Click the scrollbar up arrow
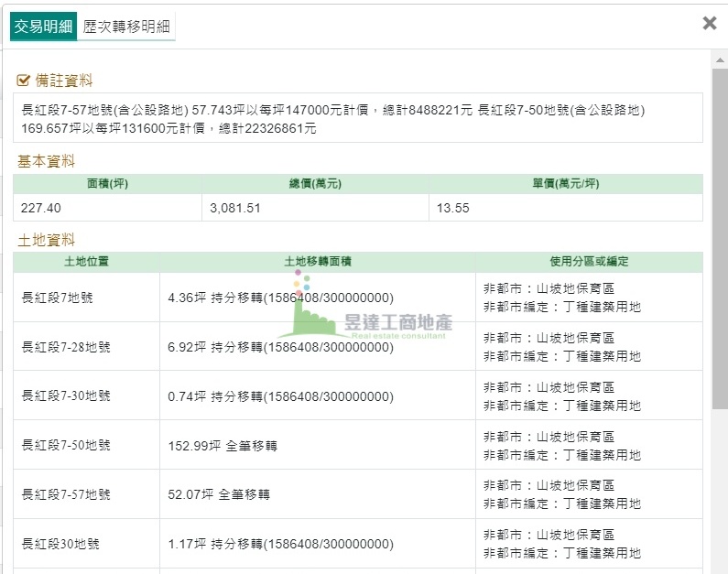728x574 pixels. tap(720, 60)
